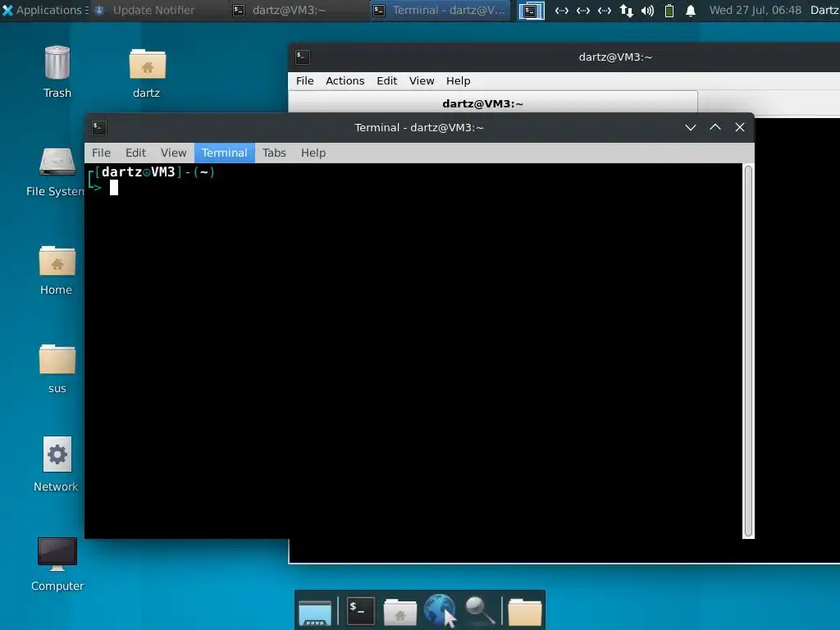The image size is (840, 630).
Task: Click first network connection bracket icon in panel
Action: point(562,10)
